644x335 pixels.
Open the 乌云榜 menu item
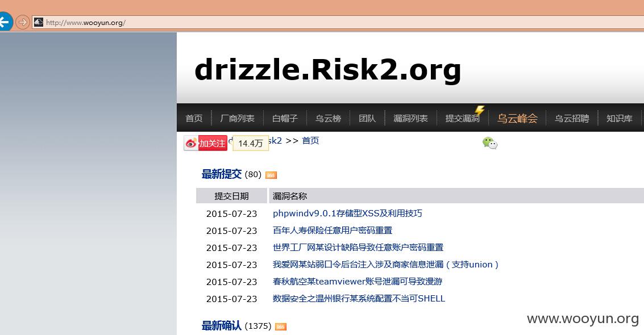(328, 119)
